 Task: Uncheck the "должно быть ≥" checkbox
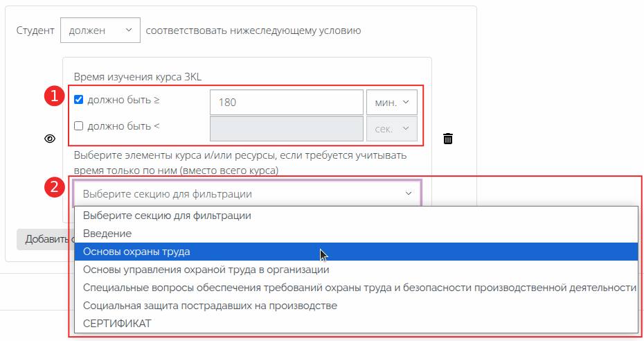79,100
